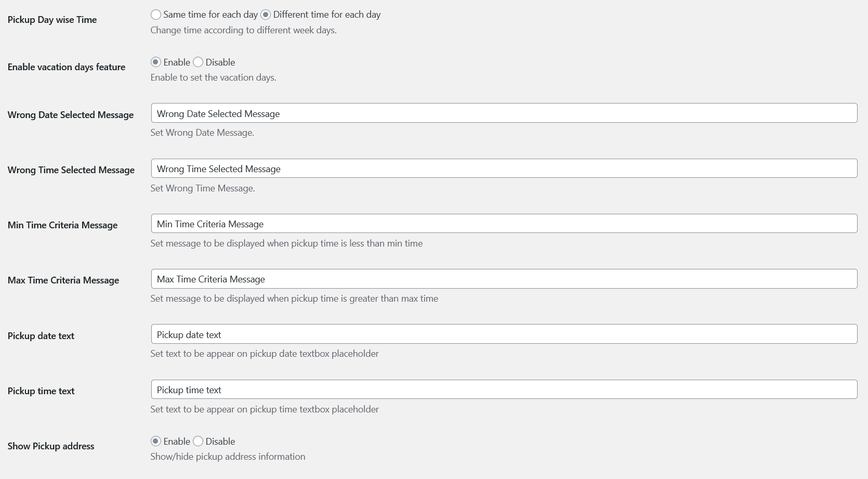Screen dimensions: 868x479
Task: Focus the Max Time Criteria Message text box
Action: [504, 279]
